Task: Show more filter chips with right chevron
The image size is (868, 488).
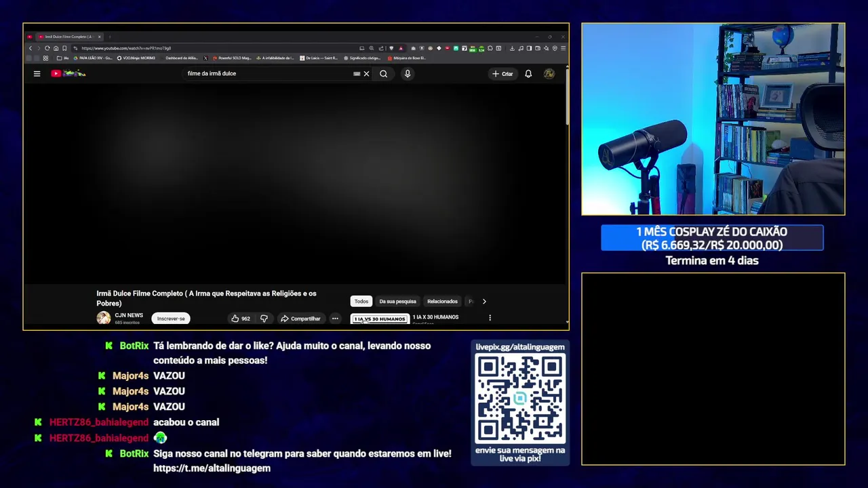Action: [x=484, y=302]
